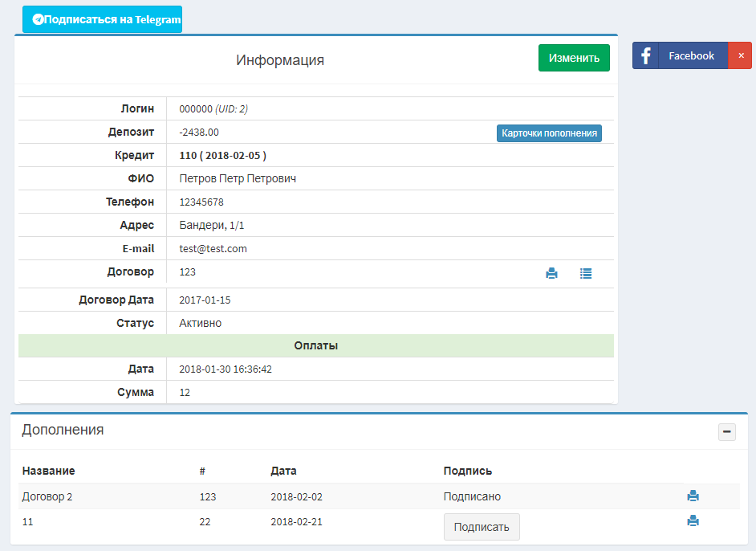Click the Facebook logo icon
756x551 pixels.
point(645,55)
